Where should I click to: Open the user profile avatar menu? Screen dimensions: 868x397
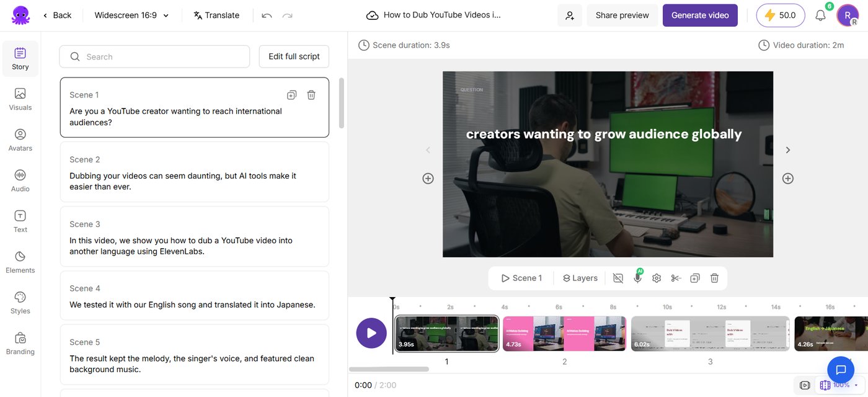(x=848, y=15)
